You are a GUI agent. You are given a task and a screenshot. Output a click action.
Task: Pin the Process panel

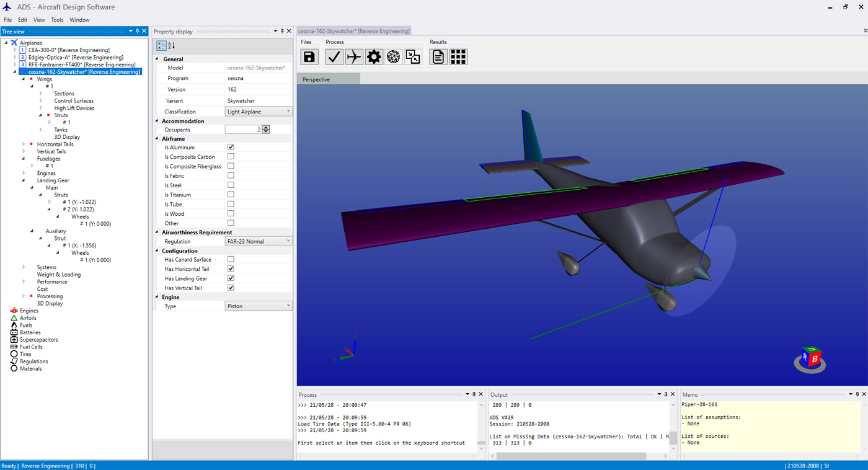pos(474,394)
